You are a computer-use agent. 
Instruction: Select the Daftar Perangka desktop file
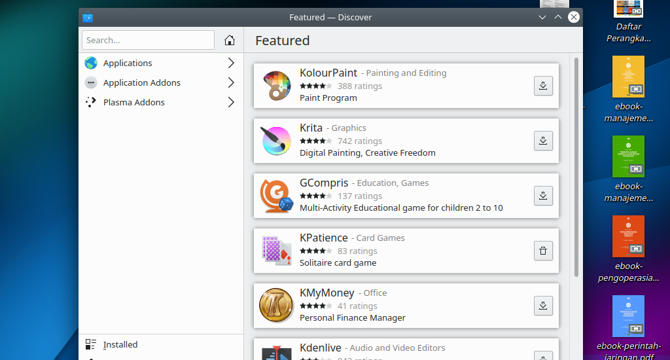pos(629,21)
